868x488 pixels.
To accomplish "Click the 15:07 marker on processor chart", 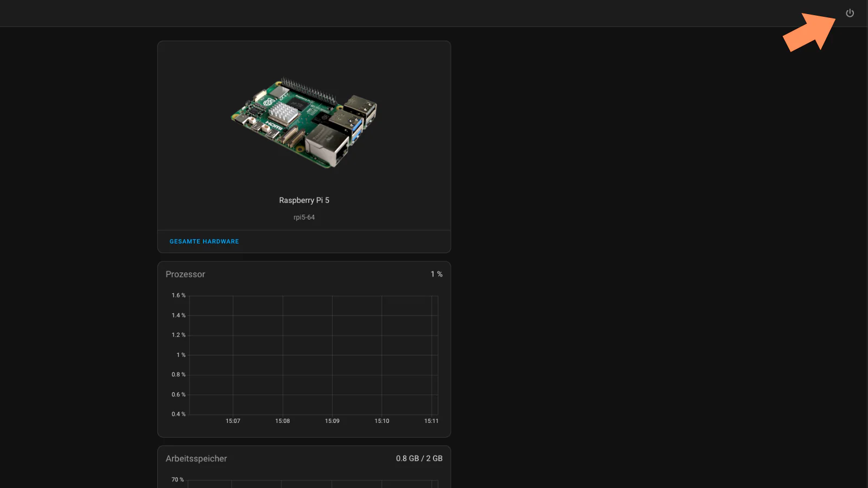I will point(233,421).
